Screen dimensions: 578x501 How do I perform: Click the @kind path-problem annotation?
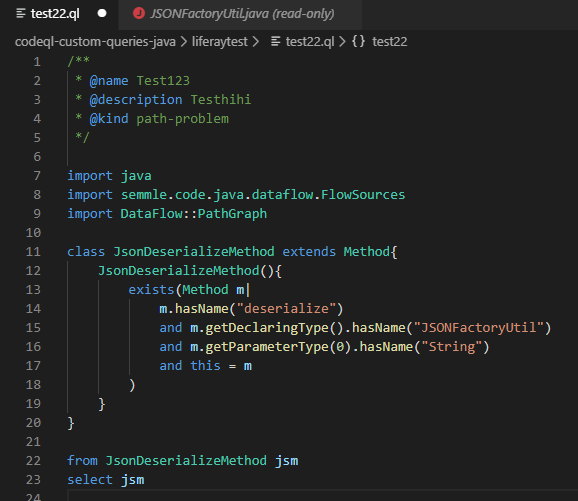[x=159, y=119]
